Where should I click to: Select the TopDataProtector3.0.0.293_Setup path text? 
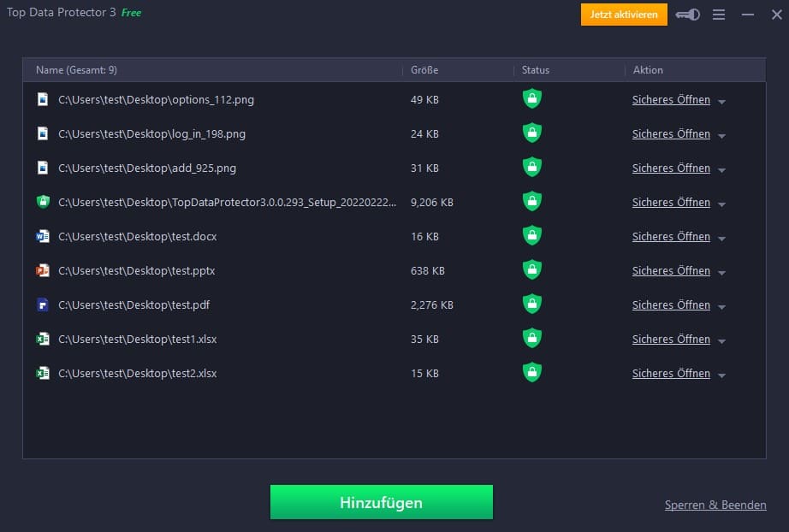coord(228,202)
